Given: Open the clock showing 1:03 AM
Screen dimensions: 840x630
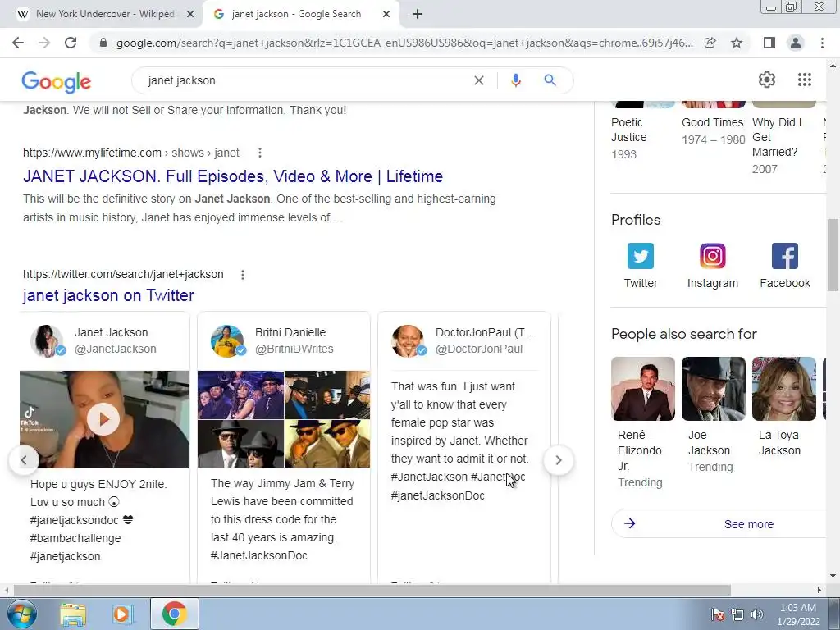Looking at the screenshot, I should click(x=797, y=614).
